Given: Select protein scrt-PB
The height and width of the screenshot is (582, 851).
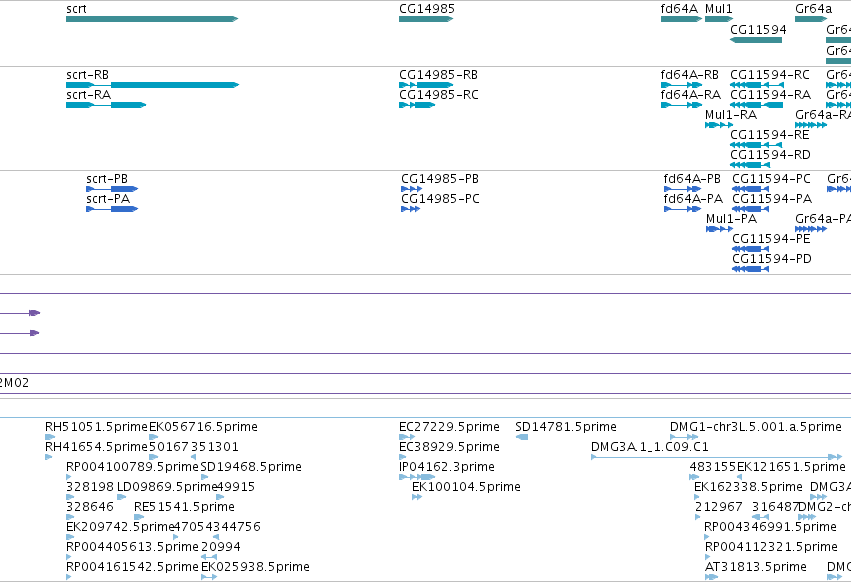Looking at the screenshot, I should (x=112, y=189).
